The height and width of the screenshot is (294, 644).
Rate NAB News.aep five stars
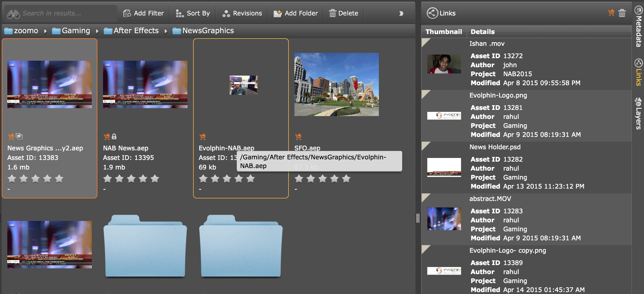(155, 179)
